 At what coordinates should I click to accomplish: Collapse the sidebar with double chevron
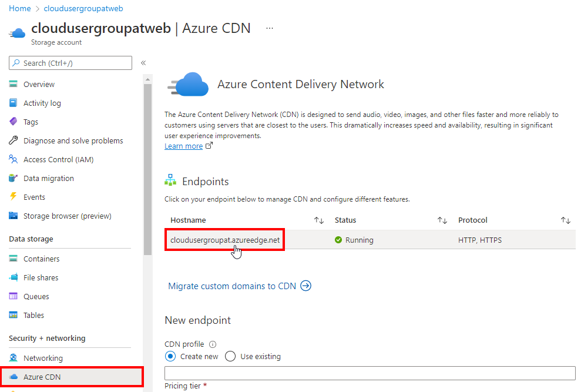pyautogui.click(x=143, y=63)
